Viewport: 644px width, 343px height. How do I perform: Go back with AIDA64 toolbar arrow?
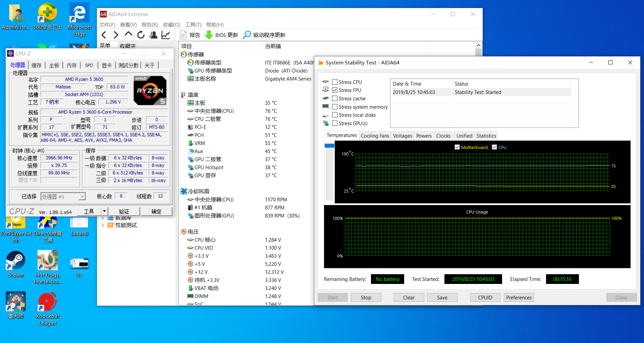(104, 35)
